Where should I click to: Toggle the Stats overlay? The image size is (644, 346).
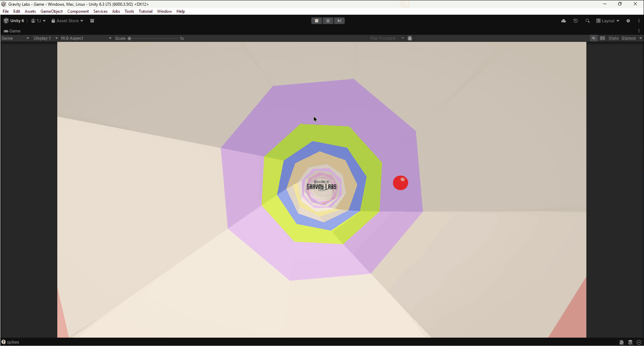coord(614,38)
